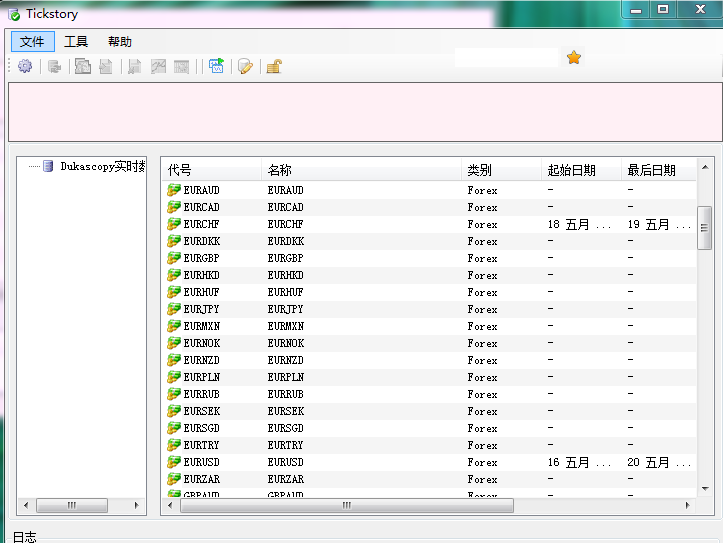The width and height of the screenshot is (723, 543).
Task: Select the EURPLN row
Action: [429, 377]
